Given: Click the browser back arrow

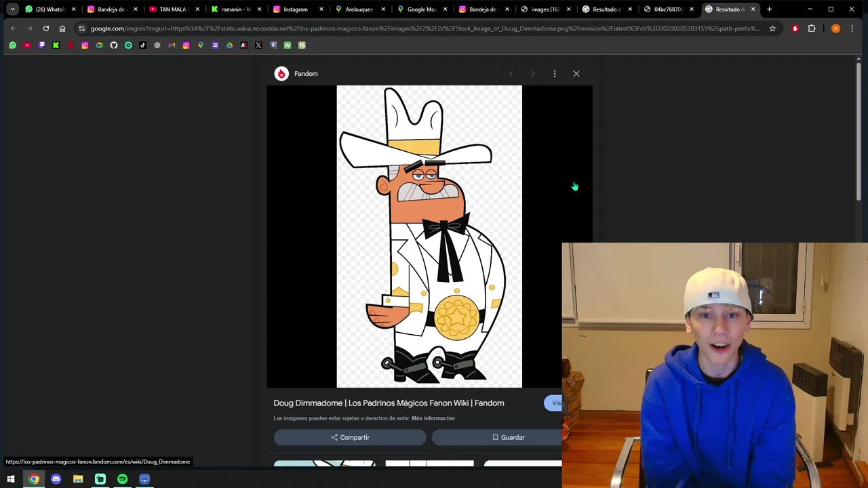Looking at the screenshot, I should click(x=14, y=28).
